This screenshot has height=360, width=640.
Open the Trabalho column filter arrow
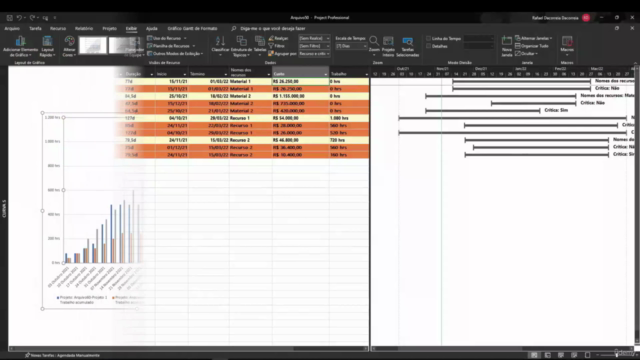(366, 74)
